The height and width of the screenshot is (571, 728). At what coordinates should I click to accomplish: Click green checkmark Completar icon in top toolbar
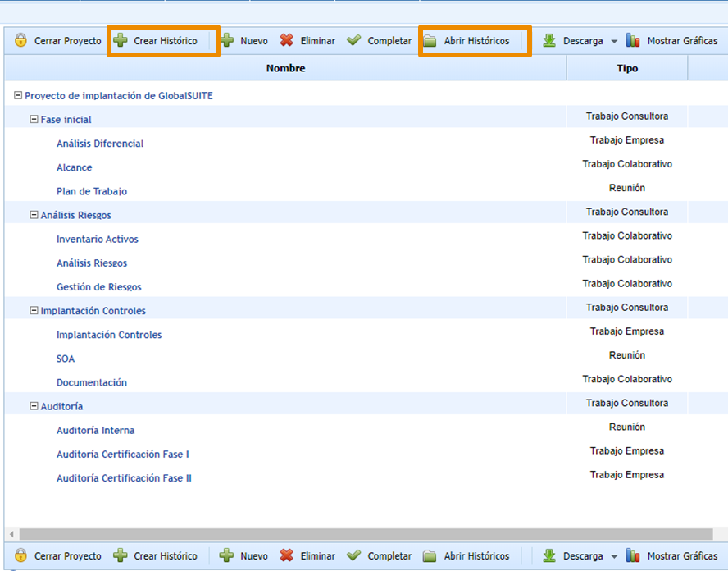pyautogui.click(x=353, y=41)
